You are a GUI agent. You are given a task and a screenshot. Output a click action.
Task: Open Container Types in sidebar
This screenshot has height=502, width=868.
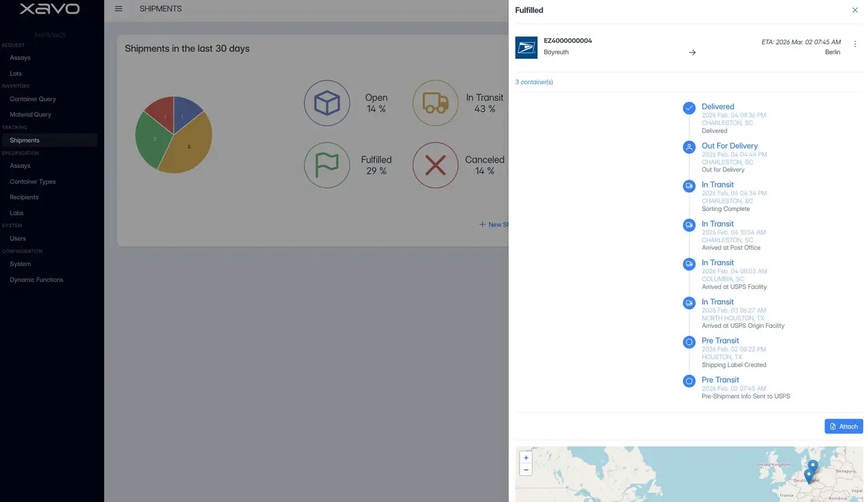pos(33,182)
